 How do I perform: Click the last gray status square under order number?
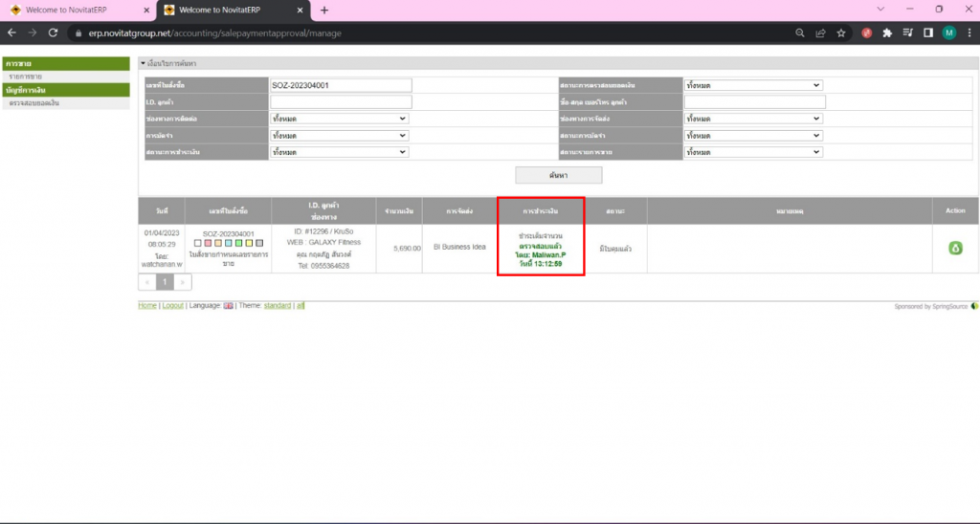258,243
